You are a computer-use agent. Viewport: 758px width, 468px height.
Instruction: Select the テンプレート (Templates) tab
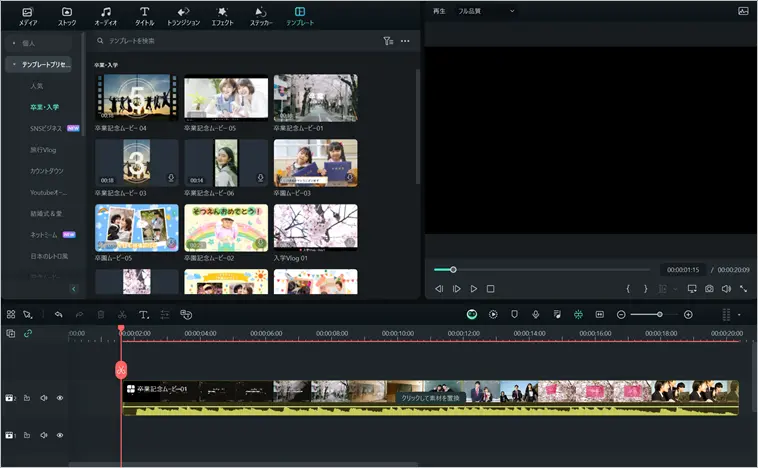coord(300,16)
